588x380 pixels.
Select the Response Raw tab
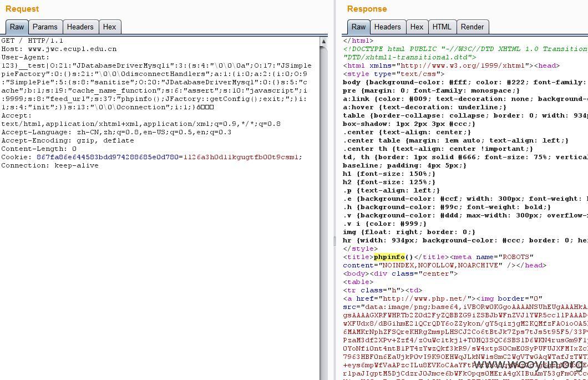(358, 27)
